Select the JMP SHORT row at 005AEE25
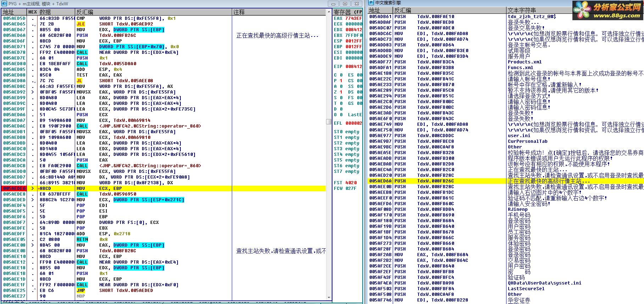 [x=164, y=291]
